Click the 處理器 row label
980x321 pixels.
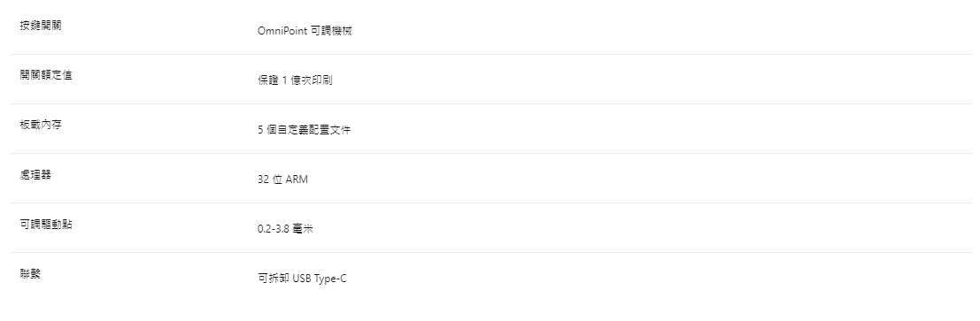(x=35, y=174)
